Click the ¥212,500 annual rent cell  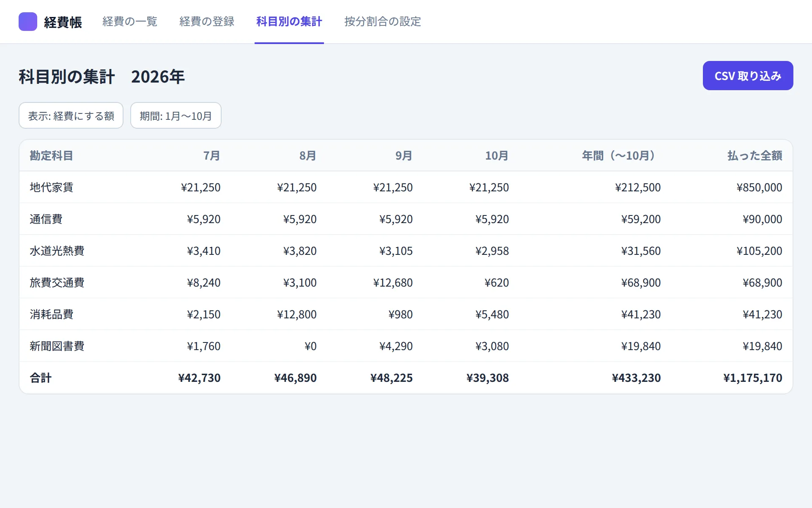point(638,187)
